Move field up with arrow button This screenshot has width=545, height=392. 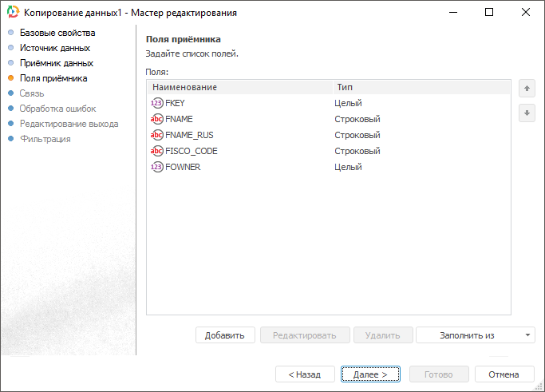[x=527, y=88]
